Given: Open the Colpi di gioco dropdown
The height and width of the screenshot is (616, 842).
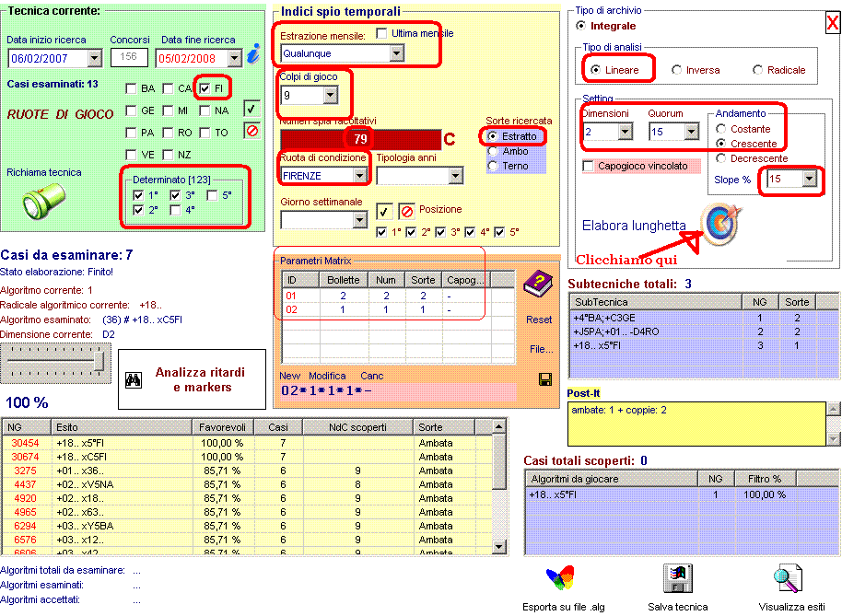Looking at the screenshot, I should tap(330, 96).
